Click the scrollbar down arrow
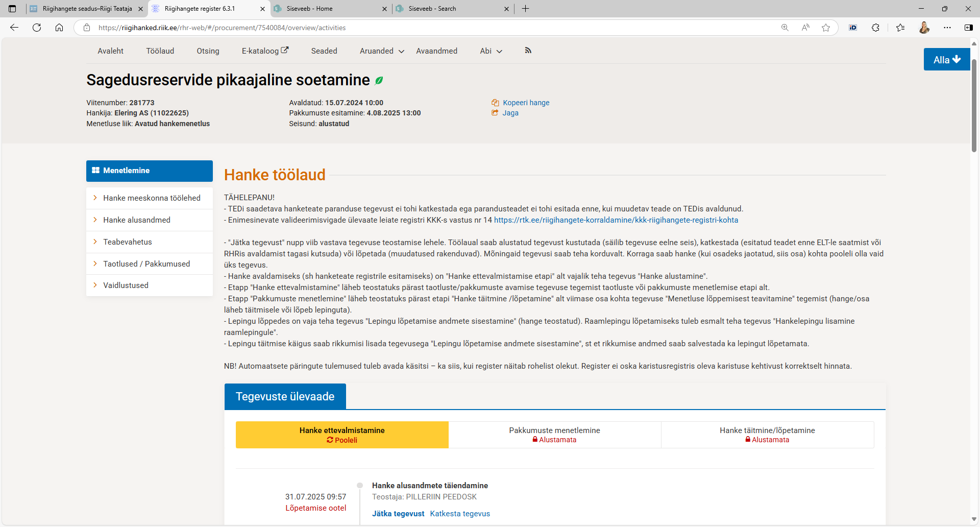 click(x=974, y=519)
